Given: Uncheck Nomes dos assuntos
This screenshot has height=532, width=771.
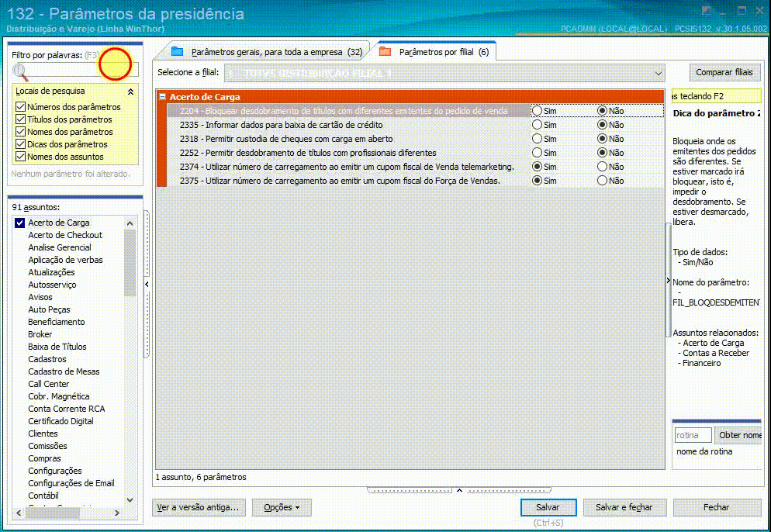Looking at the screenshot, I should pos(20,157).
